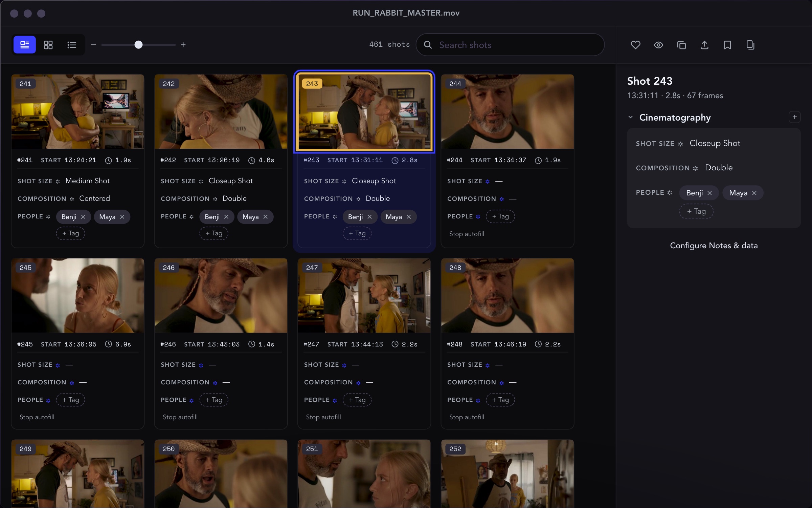Collapse the Cinematography section
Image resolution: width=812 pixels, height=508 pixels.
[630, 117]
